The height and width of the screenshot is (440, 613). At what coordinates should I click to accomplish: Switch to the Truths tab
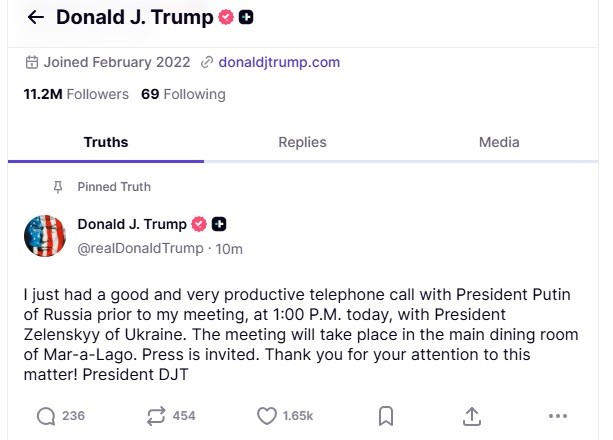click(106, 142)
